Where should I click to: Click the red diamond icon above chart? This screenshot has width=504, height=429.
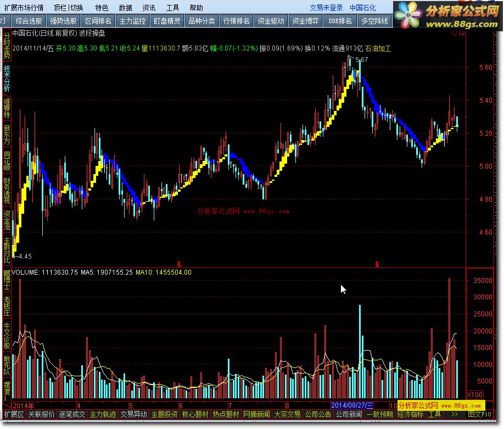454,33
